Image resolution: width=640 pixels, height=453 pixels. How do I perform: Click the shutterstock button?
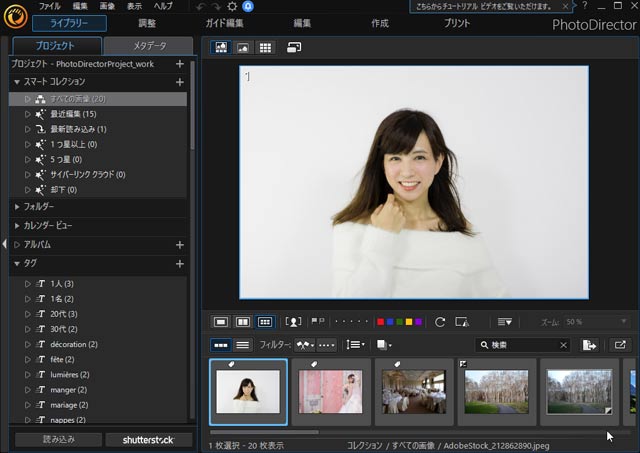147,439
